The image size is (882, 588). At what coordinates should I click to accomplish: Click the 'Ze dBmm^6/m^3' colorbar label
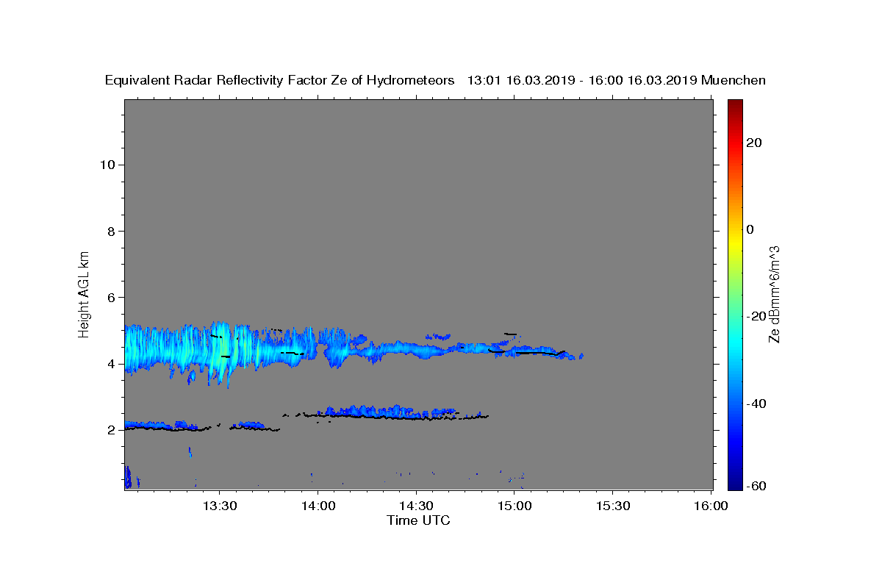[773, 294]
